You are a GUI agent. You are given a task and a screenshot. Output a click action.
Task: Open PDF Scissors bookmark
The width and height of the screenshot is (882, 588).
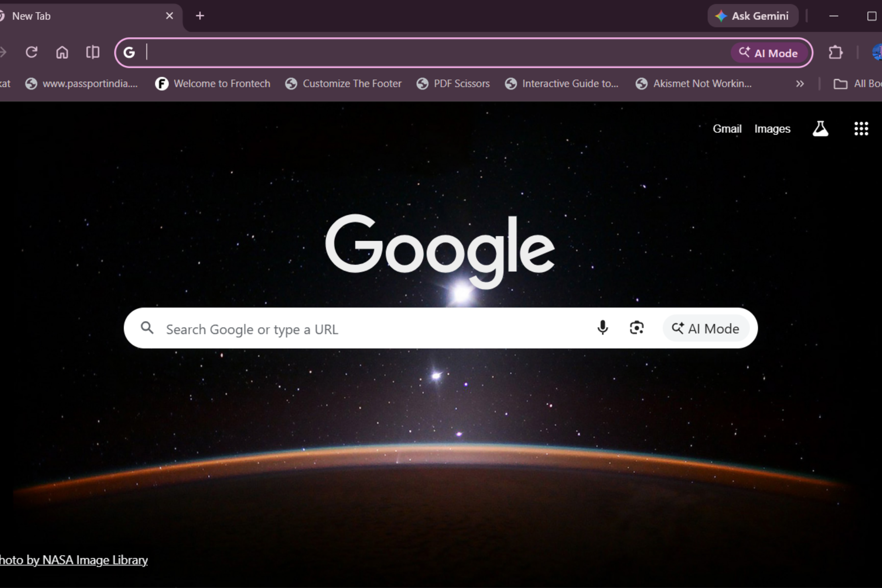[453, 84]
